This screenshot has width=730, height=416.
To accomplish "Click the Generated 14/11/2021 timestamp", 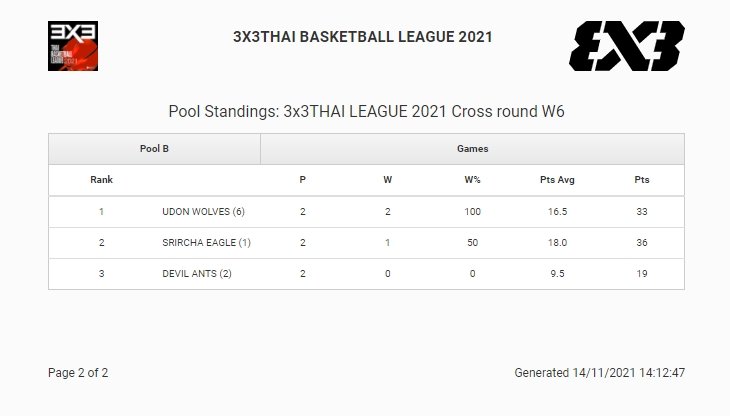I will pos(599,373).
